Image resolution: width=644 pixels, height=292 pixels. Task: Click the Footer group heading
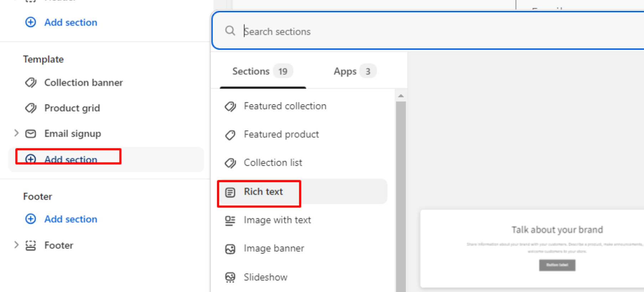click(38, 196)
